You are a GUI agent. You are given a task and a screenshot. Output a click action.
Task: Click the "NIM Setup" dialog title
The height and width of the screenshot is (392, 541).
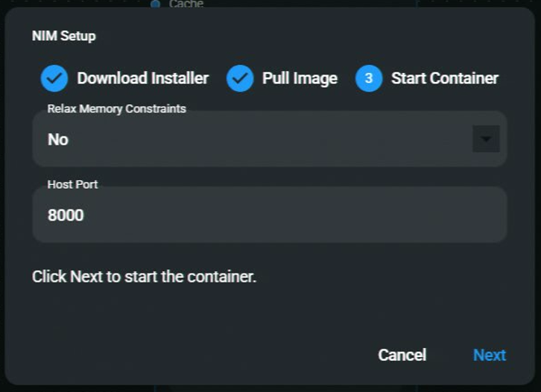[63, 36]
